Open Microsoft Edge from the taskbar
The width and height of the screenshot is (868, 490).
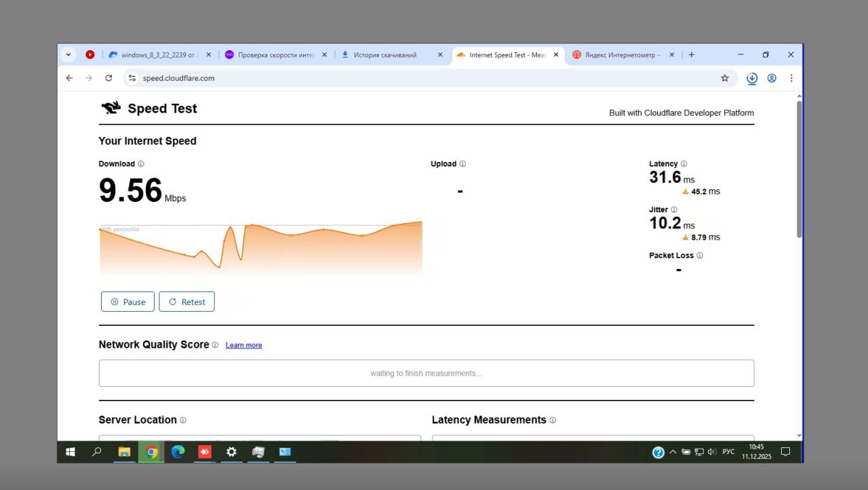tap(178, 452)
